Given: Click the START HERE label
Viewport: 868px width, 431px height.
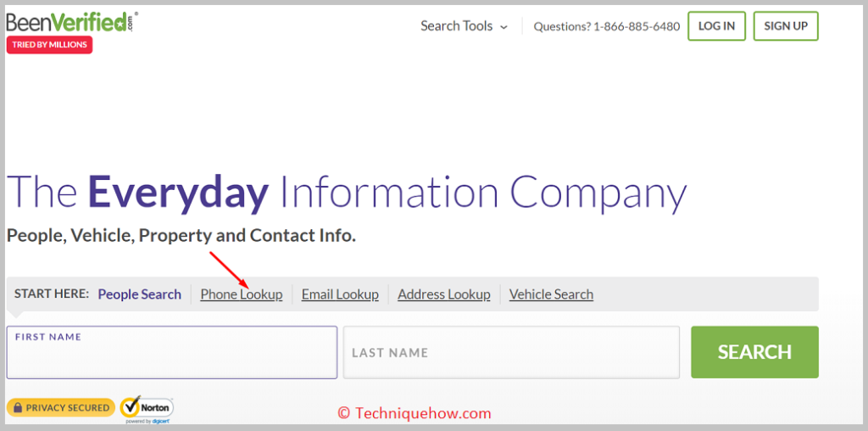Looking at the screenshot, I should (52, 294).
